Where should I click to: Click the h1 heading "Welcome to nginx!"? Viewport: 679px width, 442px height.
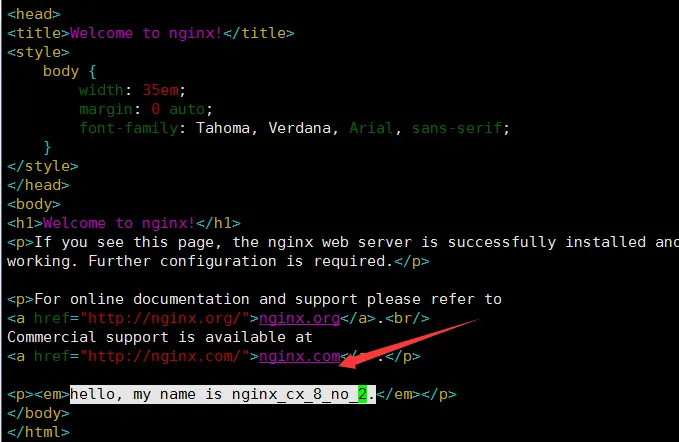click(x=119, y=223)
